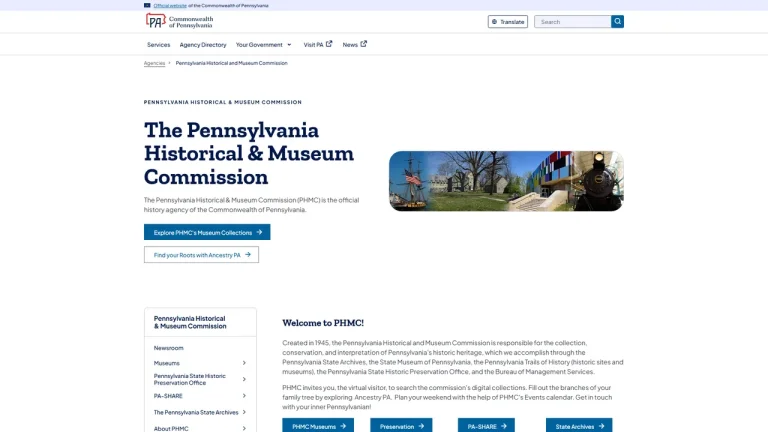Open the Agency Directory menu item
This screenshot has width=768, height=432.
tap(203, 45)
